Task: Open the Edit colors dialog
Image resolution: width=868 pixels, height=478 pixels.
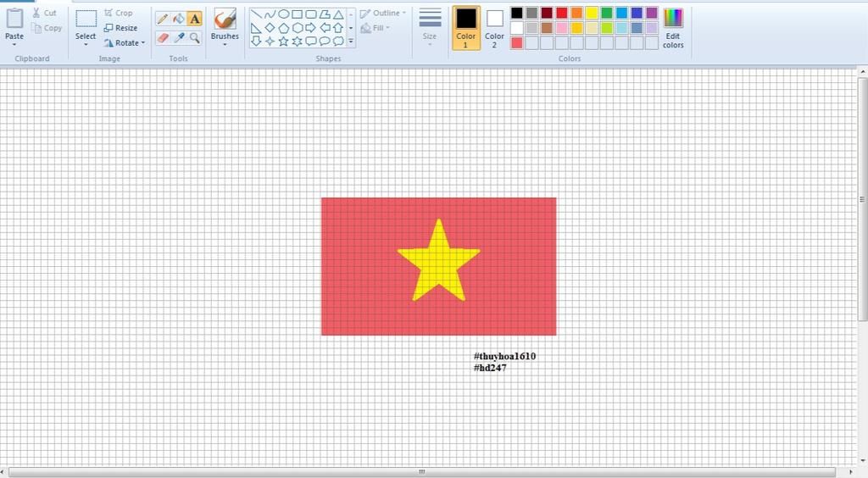Action: pos(673,28)
